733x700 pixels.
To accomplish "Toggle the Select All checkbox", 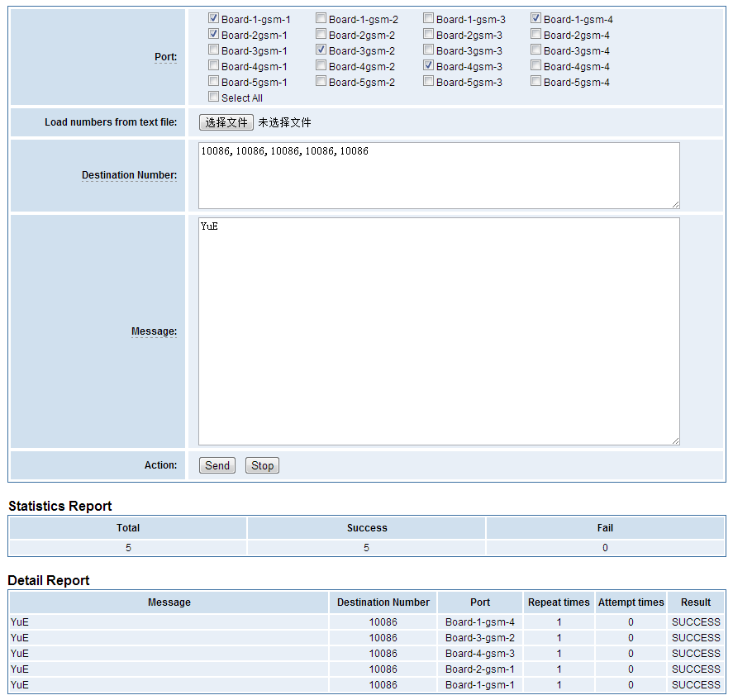I will [214, 97].
